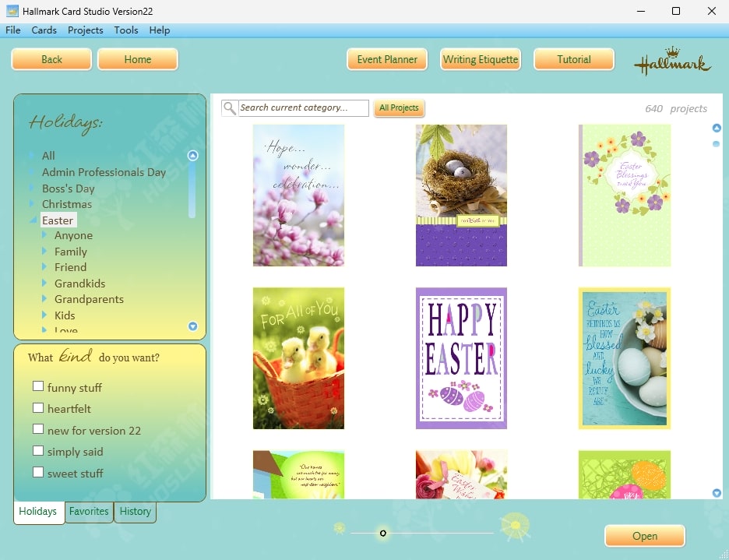Switch to the History tab
This screenshot has height=560, width=729.
[136, 512]
